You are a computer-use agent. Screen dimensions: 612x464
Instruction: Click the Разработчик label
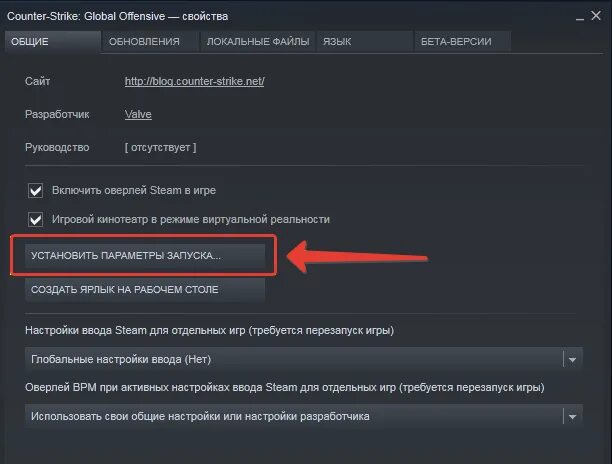coord(57,114)
